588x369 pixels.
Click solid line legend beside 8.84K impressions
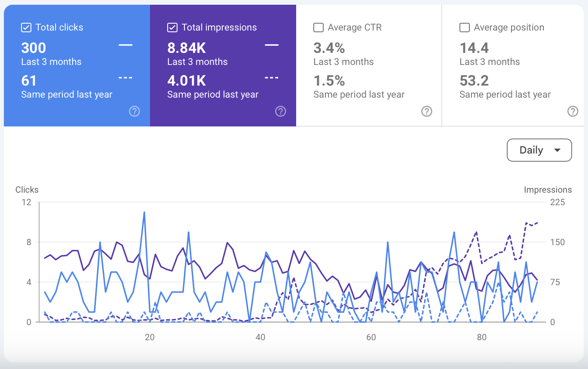tap(272, 45)
